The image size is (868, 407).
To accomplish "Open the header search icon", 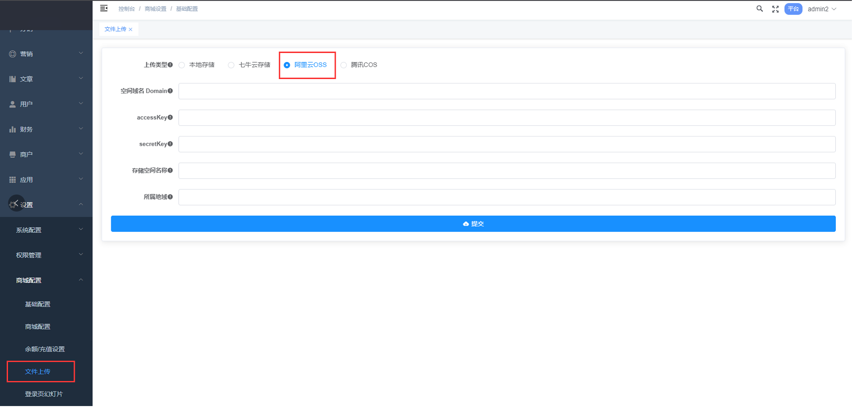I will click(760, 9).
